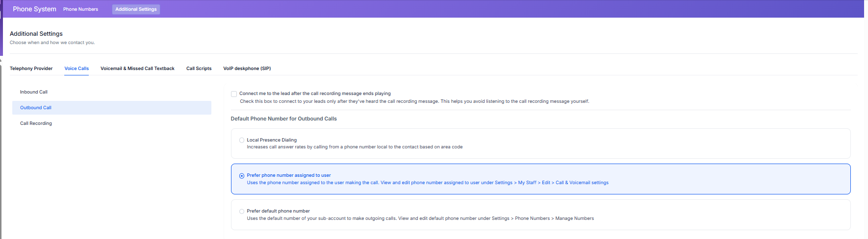The height and width of the screenshot is (239, 868).
Task: Open the Call Scripts tab
Action: pyautogui.click(x=199, y=69)
